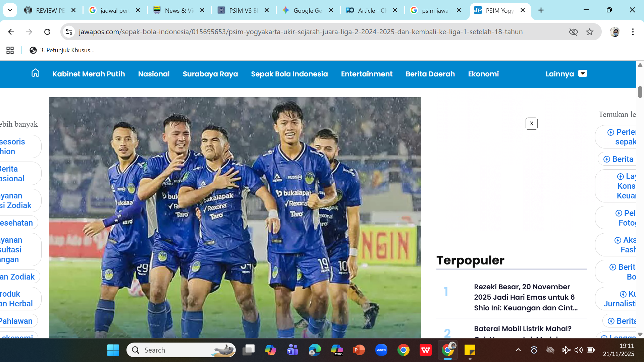Open the tab search dropdown
This screenshot has height=362, width=644.
coord(10,10)
